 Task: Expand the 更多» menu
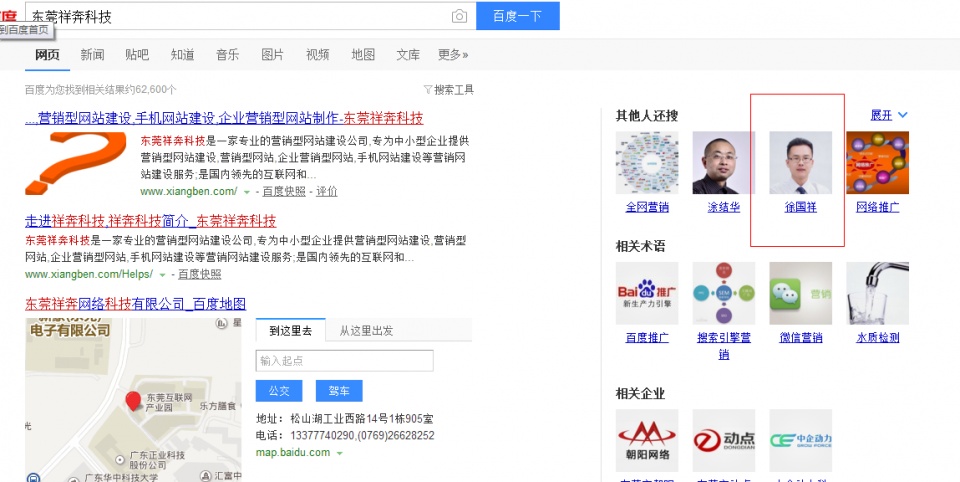coord(453,55)
